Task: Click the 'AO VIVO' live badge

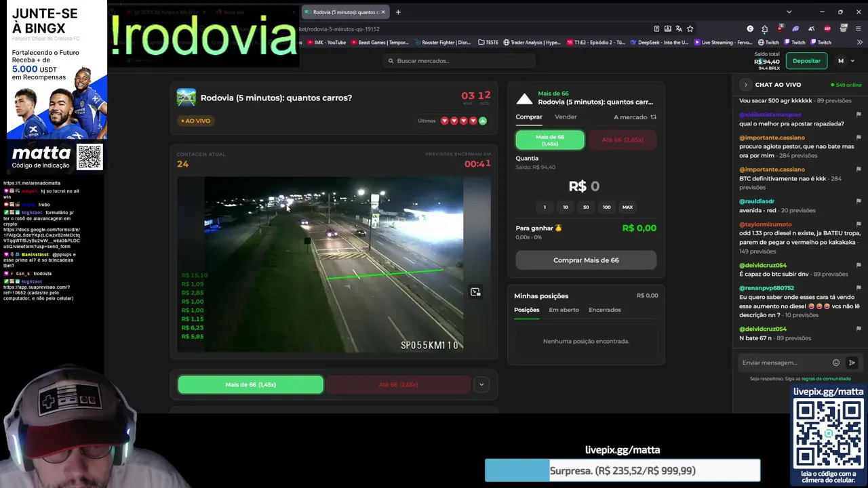Action: pyautogui.click(x=196, y=121)
